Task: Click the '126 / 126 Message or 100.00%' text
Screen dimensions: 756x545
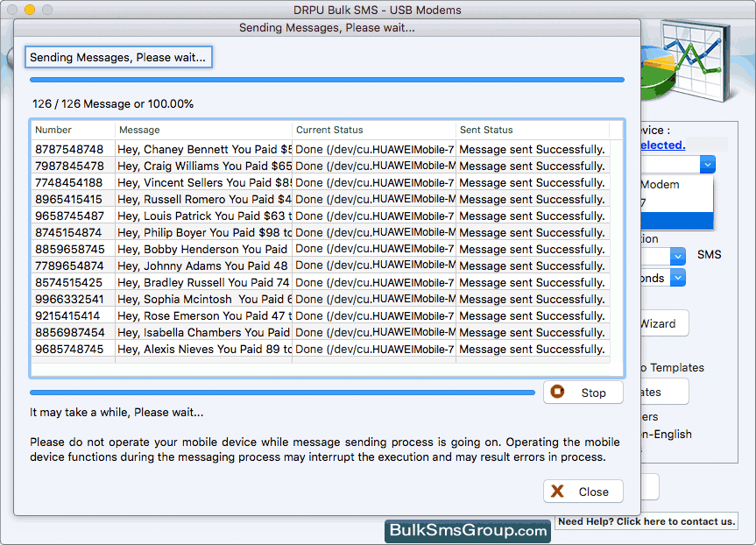Action: pos(113,103)
